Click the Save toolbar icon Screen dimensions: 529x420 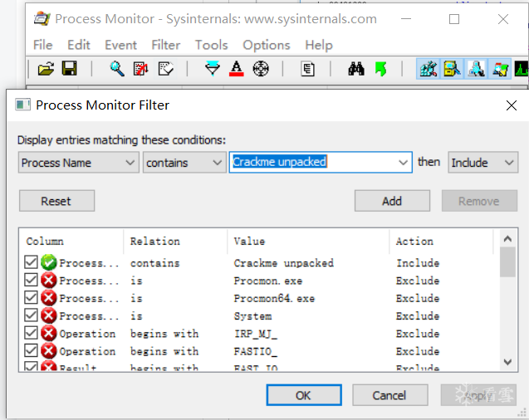(x=70, y=69)
